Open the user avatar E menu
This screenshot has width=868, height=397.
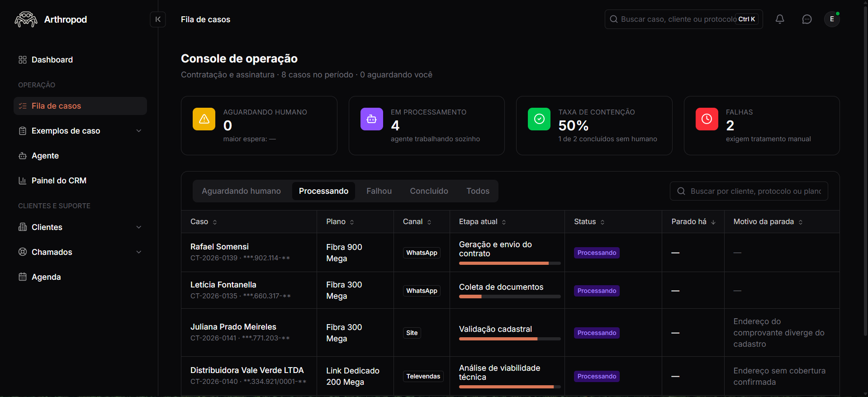click(832, 19)
